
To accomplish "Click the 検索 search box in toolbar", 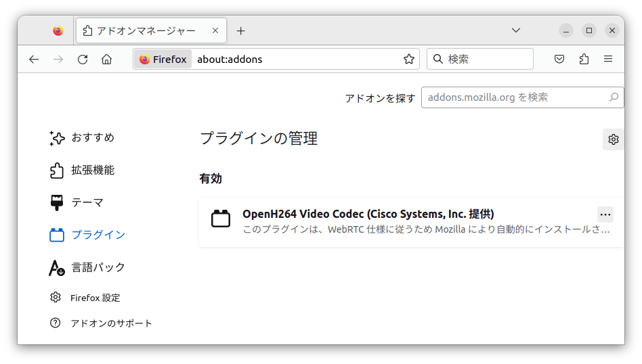I will click(x=480, y=59).
